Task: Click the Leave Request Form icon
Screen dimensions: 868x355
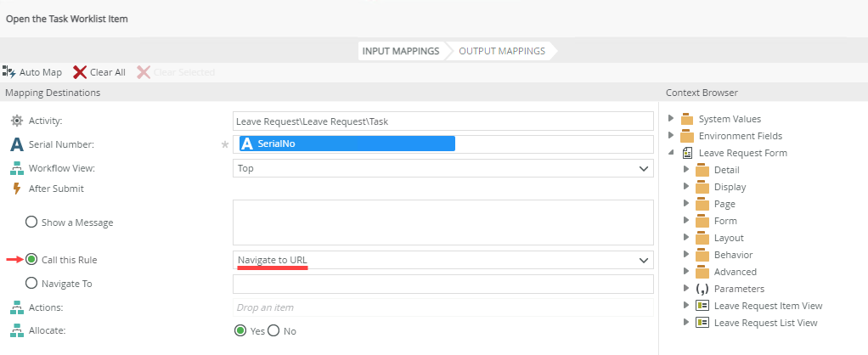Action: pos(687,153)
